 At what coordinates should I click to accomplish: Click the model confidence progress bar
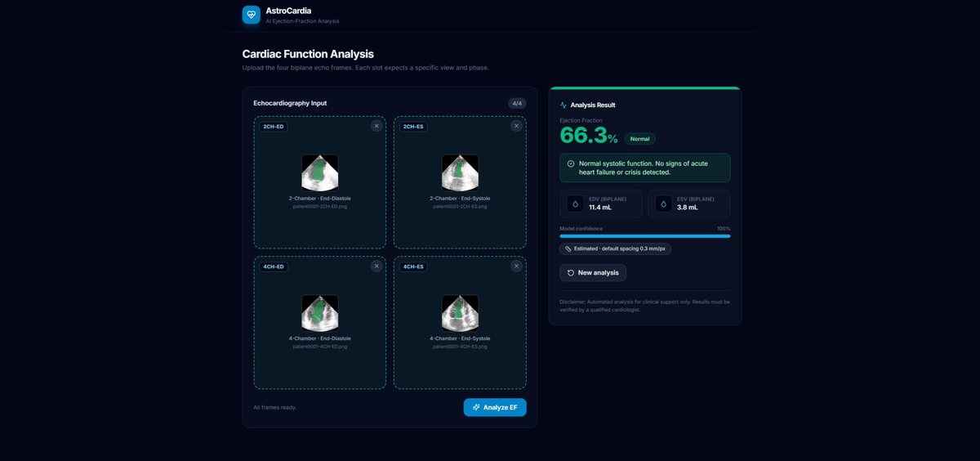[x=645, y=236]
